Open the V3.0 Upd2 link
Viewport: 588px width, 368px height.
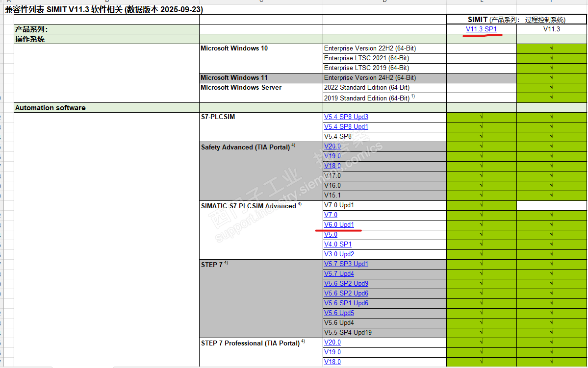339,254
